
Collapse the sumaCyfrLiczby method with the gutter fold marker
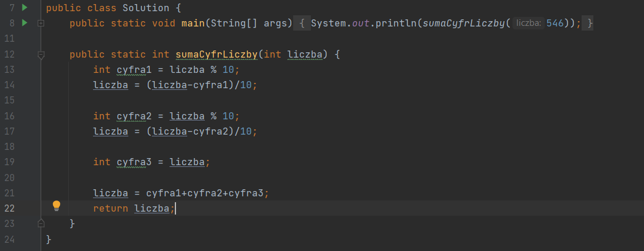coord(41,55)
